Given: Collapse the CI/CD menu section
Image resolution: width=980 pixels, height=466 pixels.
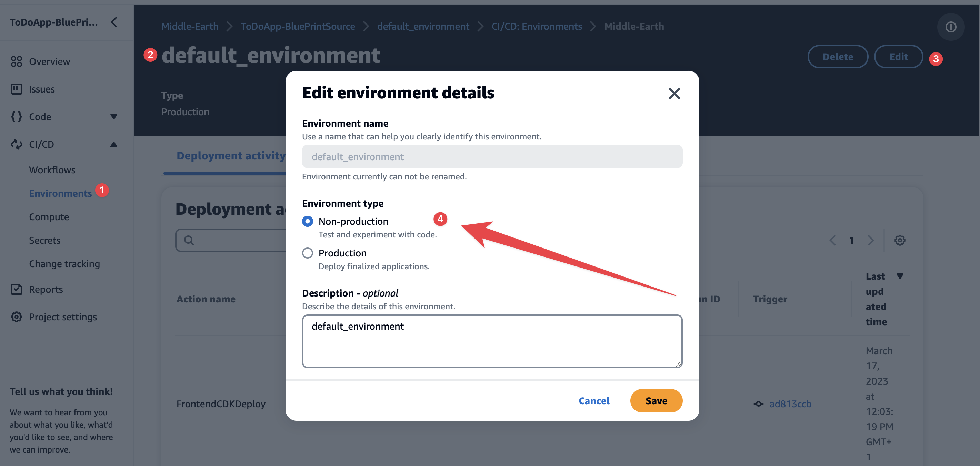Looking at the screenshot, I should coord(113,144).
